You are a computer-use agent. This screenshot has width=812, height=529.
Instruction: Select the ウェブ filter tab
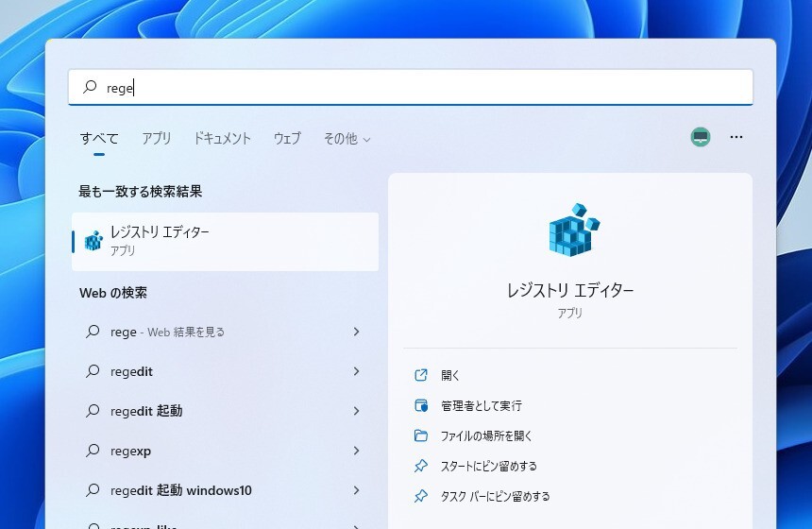coord(287,139)
